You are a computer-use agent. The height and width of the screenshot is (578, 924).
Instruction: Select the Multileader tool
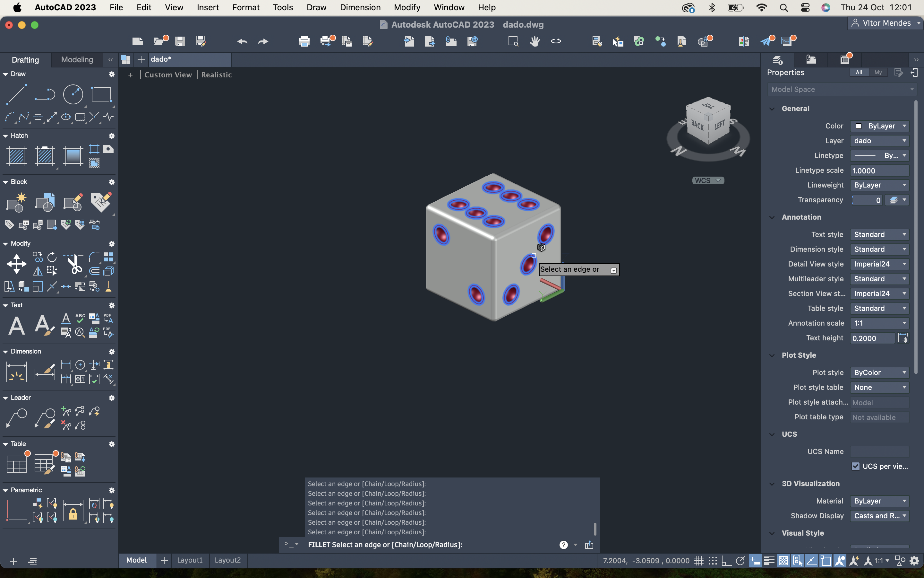[16, 418]
